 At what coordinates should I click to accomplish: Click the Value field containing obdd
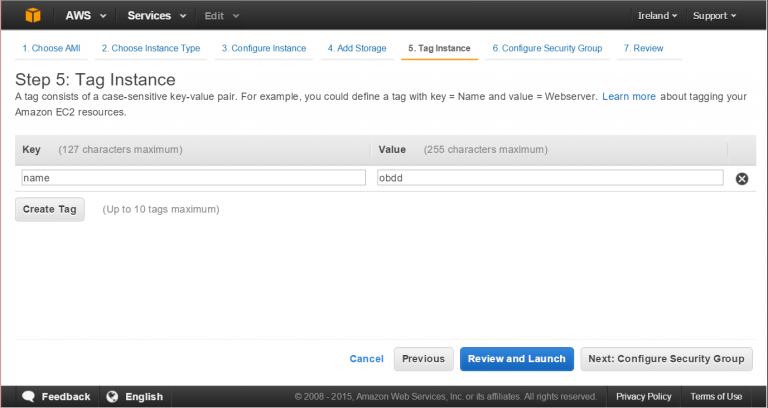pyautogui.click(x=550, y=178)
